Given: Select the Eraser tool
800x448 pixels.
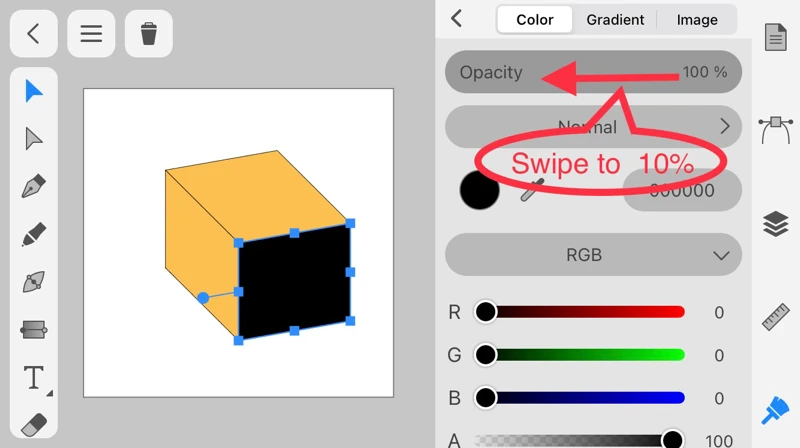Looking at the screenshot, I should pyautogui.click(x=34, y=425).
